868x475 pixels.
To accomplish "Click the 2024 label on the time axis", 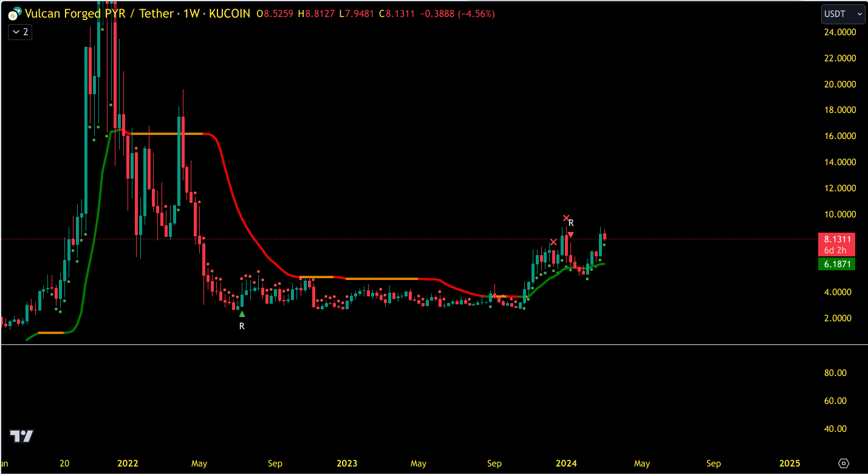I will point(566,463).
